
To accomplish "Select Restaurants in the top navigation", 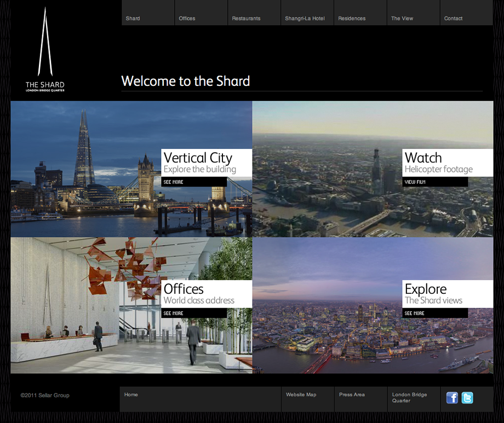I will (x=254, y=13).
